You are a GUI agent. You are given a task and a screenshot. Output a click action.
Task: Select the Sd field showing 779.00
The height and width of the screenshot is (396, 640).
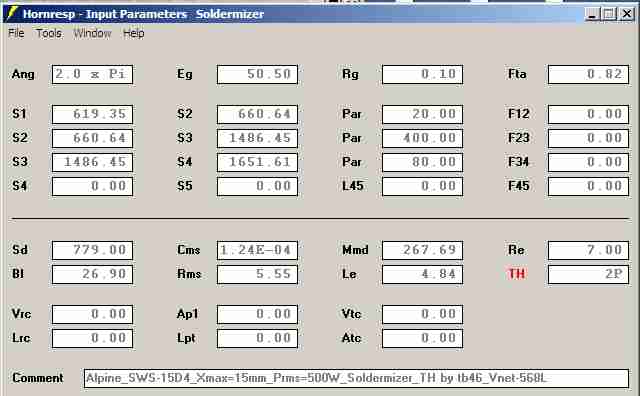coord(92,250)
